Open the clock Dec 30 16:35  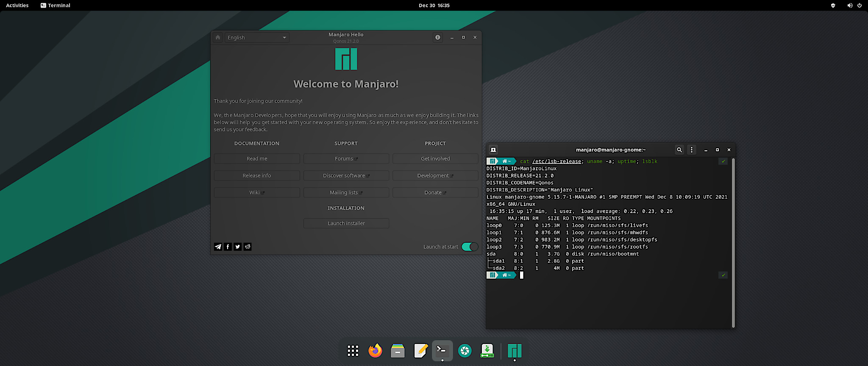(434, 6)
